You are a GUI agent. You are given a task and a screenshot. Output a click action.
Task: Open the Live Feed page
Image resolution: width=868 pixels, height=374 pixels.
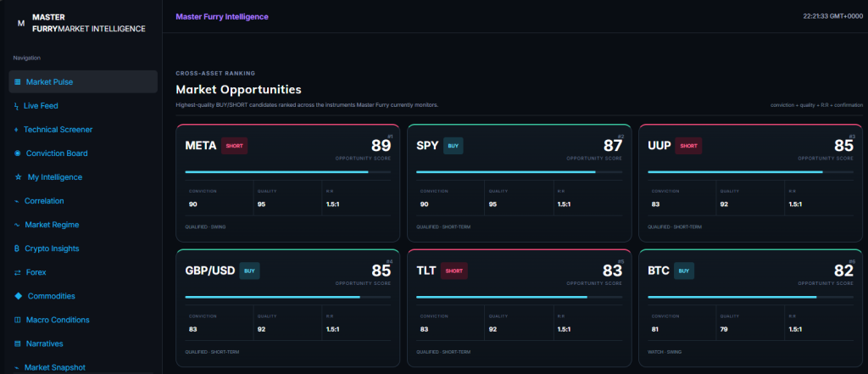coord(83,106)
